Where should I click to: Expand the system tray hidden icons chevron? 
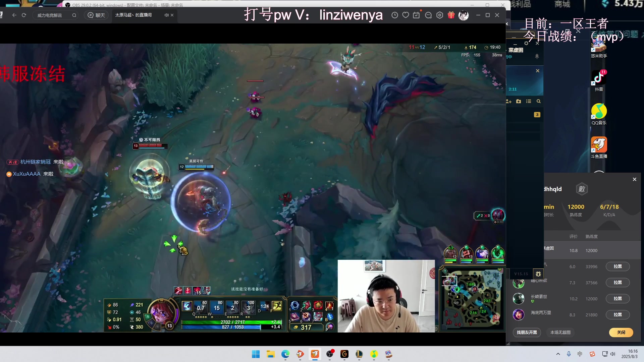(x=558, y=354)
